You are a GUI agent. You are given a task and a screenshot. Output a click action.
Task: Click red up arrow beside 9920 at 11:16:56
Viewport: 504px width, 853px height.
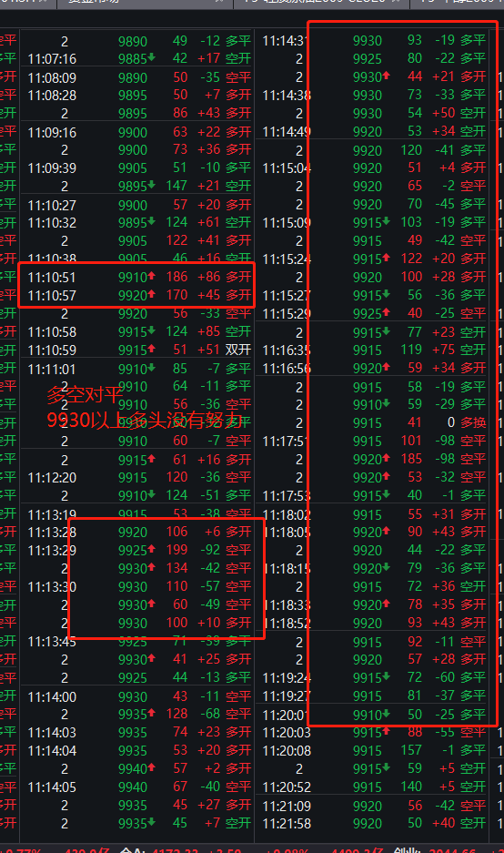[x=386, y=367]
